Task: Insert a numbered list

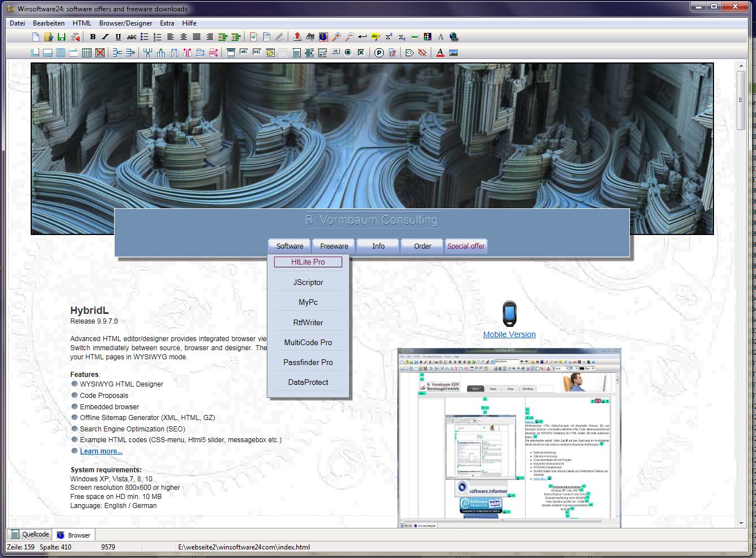Action: (157, 37)
